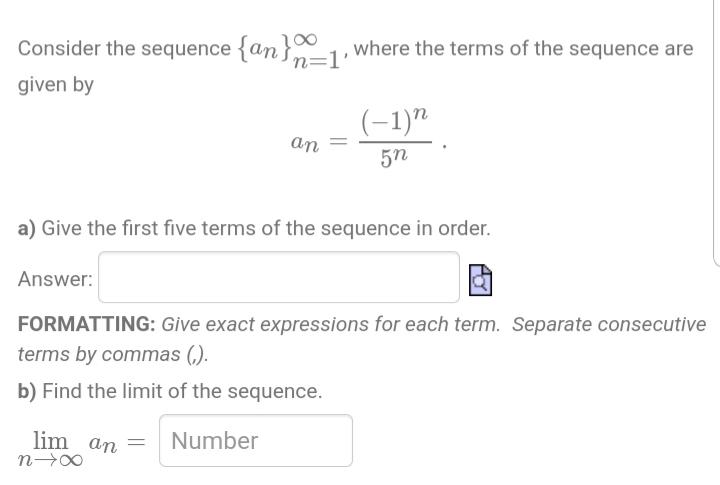Screen dimensions: 720x485
Task: Click the Number field for the limit
Action: coord(256,440)
